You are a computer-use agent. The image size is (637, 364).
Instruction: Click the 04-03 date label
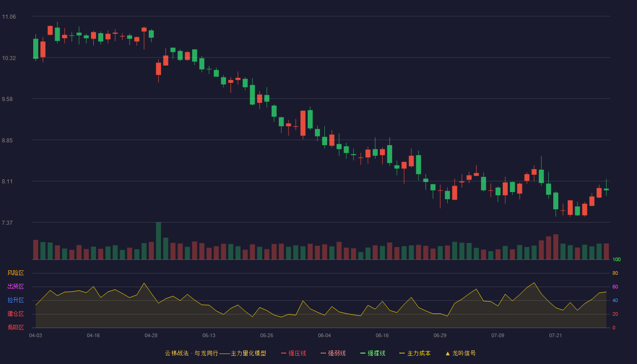pyautogui.click(x=35, y=335)
